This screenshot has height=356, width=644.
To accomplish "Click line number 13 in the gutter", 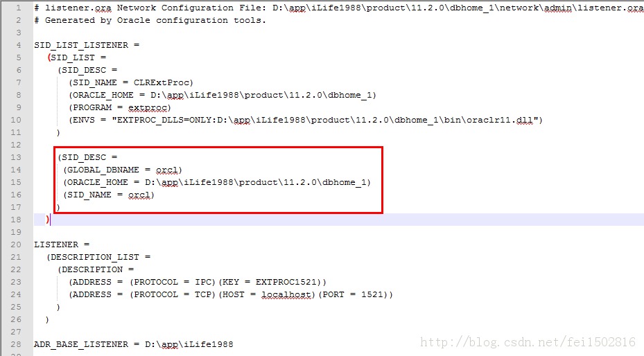I will (16, 157).
